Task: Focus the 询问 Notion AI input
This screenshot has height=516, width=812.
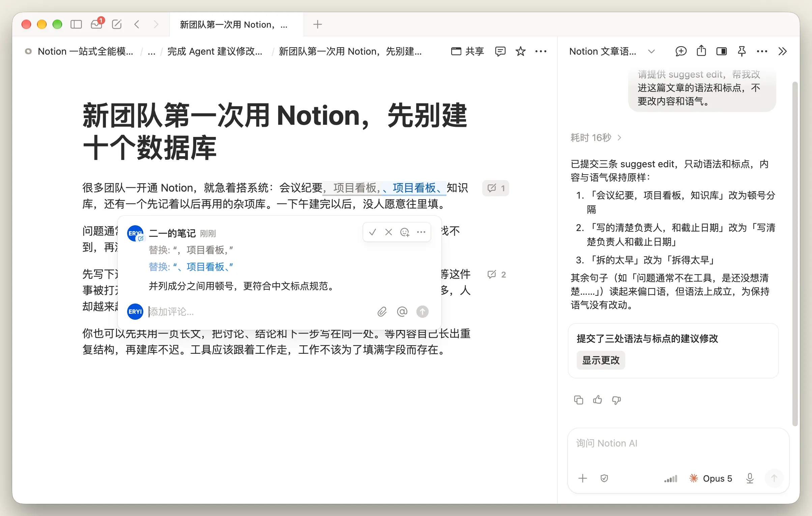Action: (678, 443)
